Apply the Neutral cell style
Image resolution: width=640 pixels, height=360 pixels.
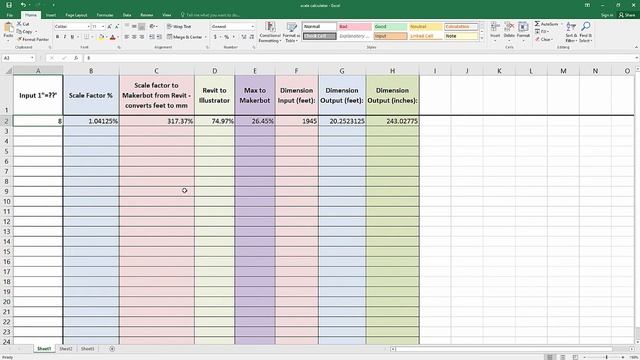425,27
